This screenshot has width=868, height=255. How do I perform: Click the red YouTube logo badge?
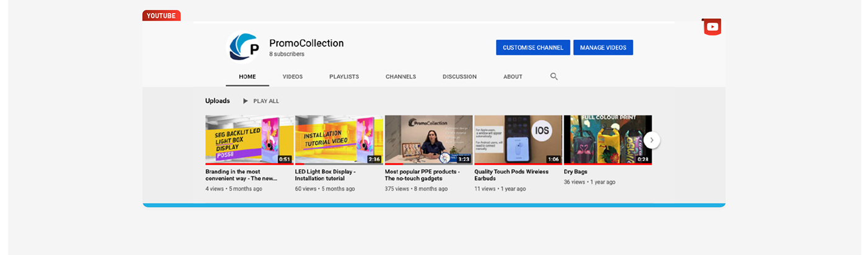[712, 27]
